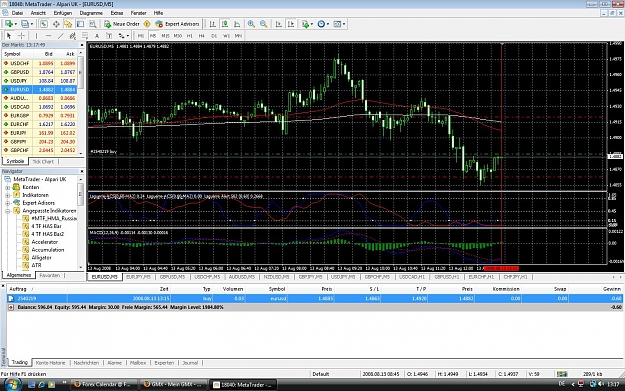Select the M5 timeframe
This screenshot has width=625, height=391.
coord(153,36)
